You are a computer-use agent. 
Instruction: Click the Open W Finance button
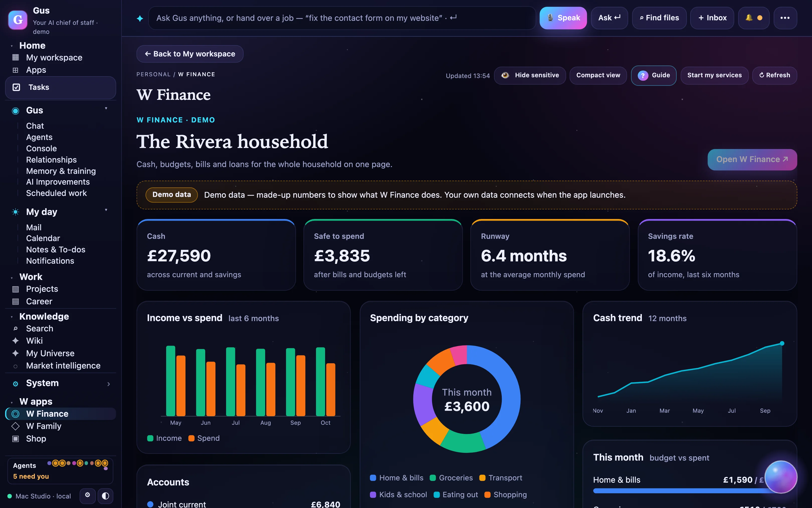tap(752, 159)
